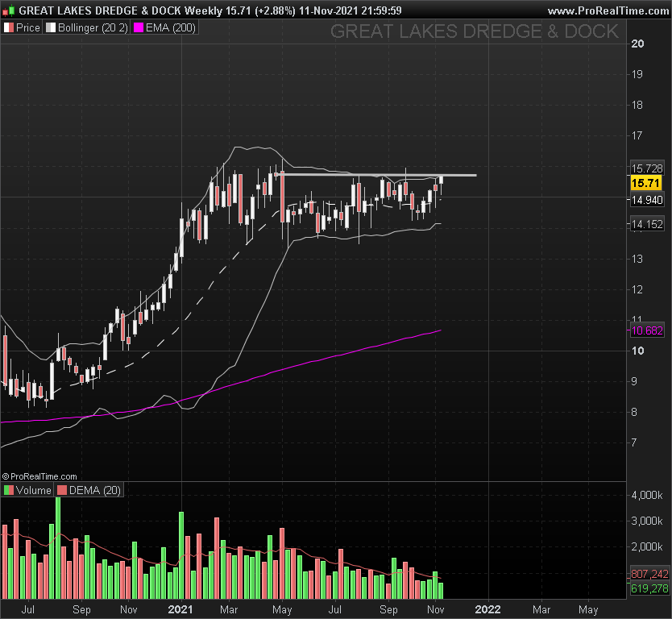672x619 pixels.
Task: Click the red DEMA legend swatch
Action: (x=62, y=490)
